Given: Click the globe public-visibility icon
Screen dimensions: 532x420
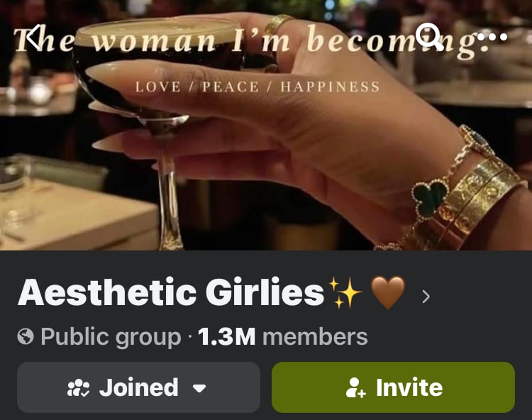Looking at the screenshot, I should [x=26, y=336].
